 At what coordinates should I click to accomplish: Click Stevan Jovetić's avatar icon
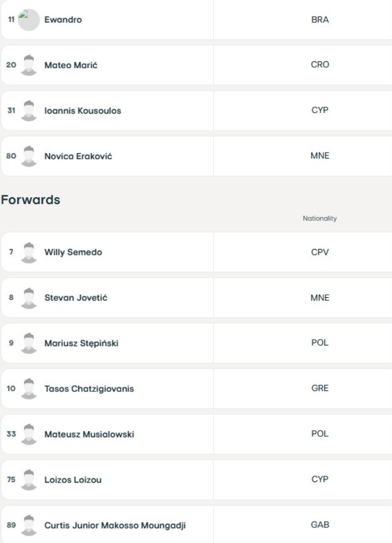[x=29, y=297]
